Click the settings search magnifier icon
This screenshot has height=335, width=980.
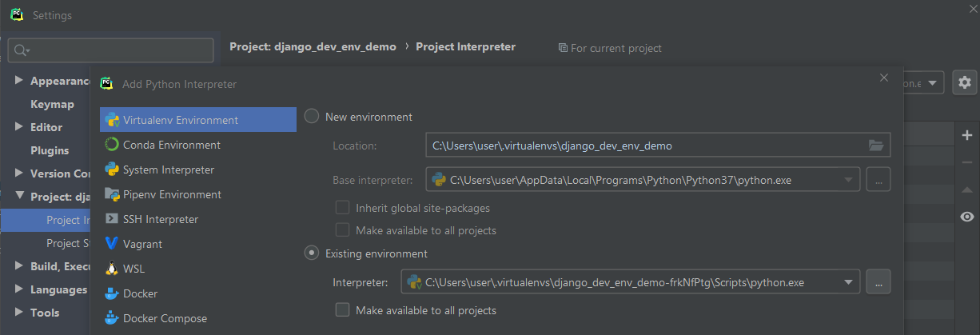pos(20,50)
